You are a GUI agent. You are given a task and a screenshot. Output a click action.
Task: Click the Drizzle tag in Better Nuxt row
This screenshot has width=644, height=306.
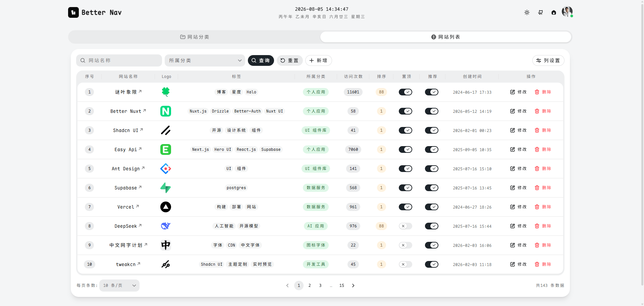tap(220, 111)
